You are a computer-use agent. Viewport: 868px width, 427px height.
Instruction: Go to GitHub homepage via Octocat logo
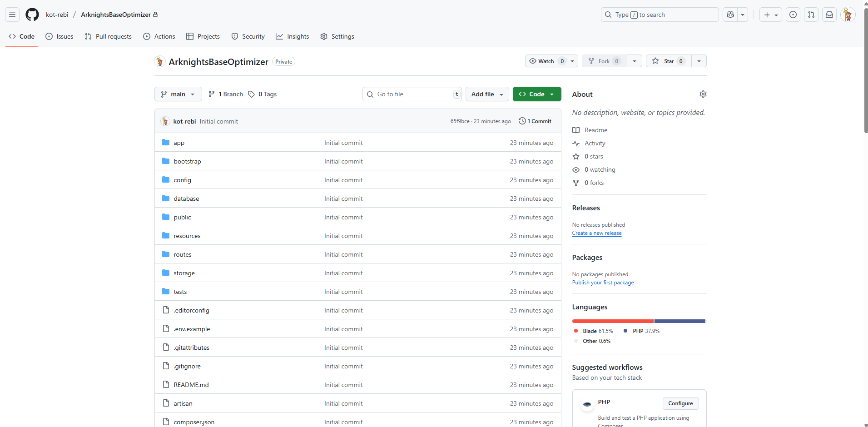click(32, 15)
